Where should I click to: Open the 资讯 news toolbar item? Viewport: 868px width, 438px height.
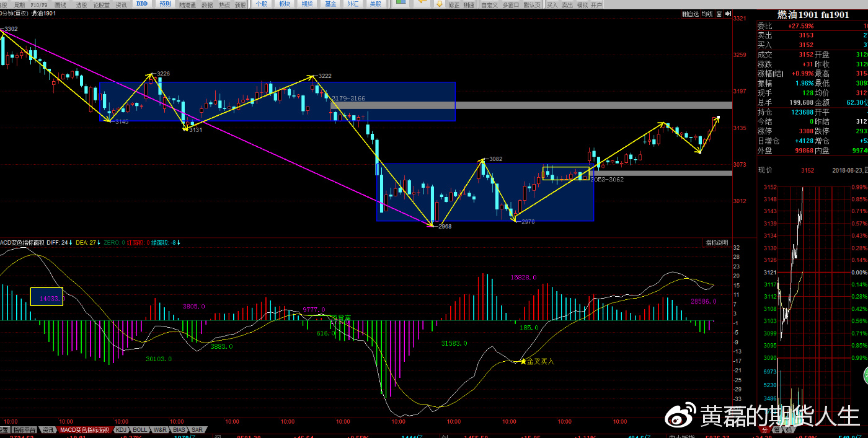click(x=122, y=4)
